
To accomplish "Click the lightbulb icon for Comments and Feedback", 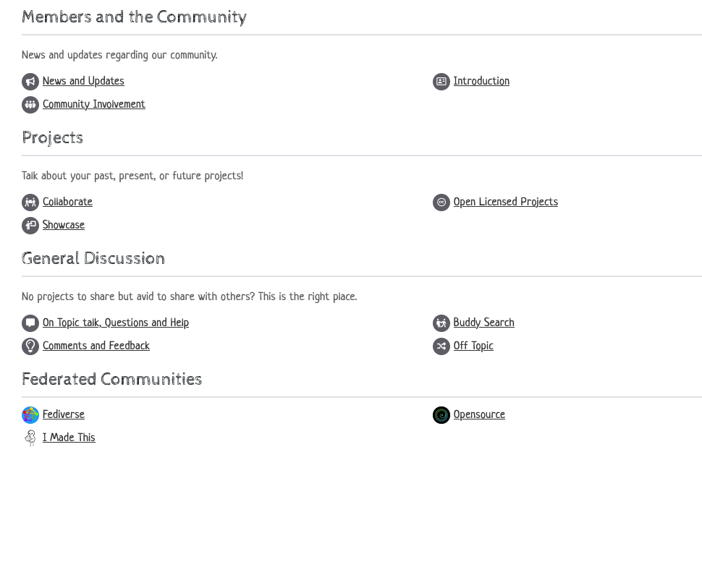I will (30, 346).
